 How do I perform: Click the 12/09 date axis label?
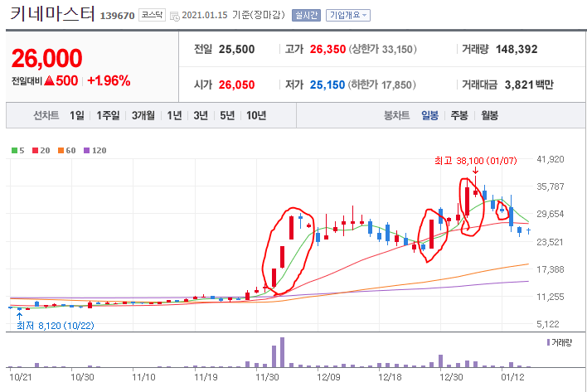pos(328,377)
